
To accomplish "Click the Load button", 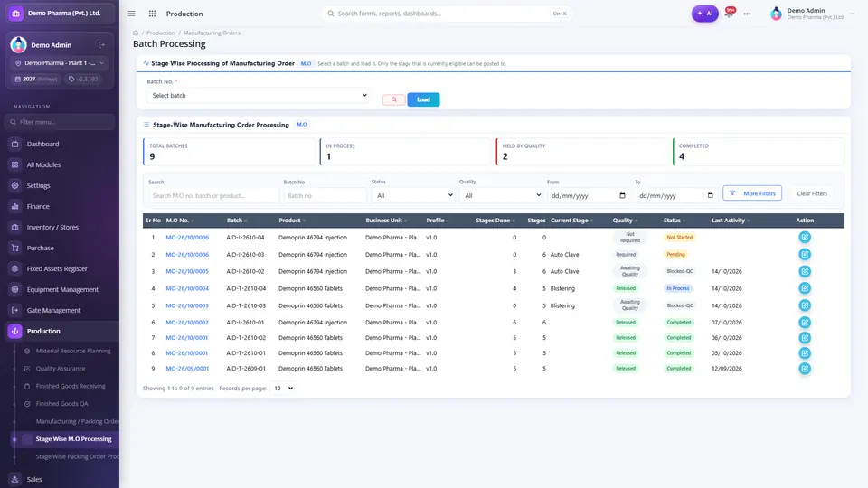I will [423, 99].
